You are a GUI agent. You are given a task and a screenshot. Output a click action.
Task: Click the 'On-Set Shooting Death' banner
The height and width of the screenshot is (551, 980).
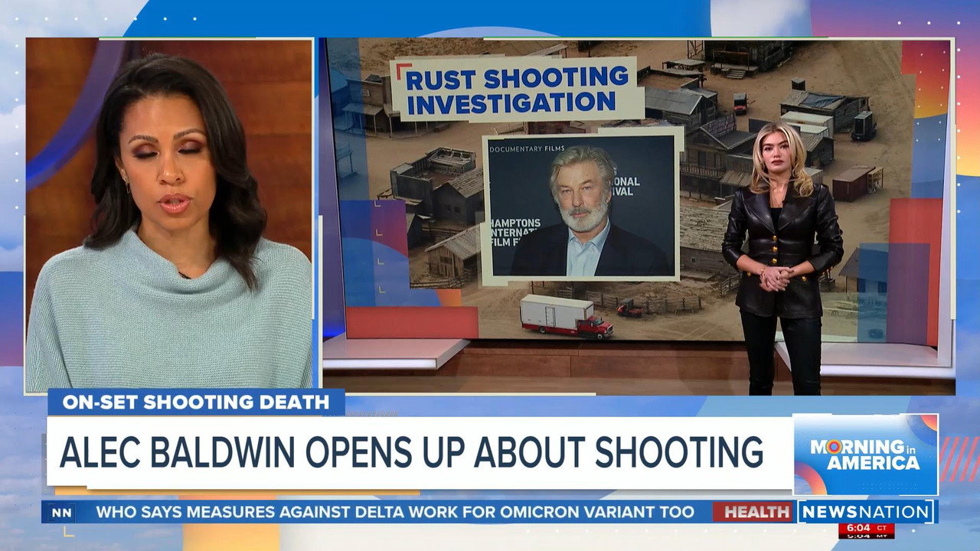tap(196, 402)
